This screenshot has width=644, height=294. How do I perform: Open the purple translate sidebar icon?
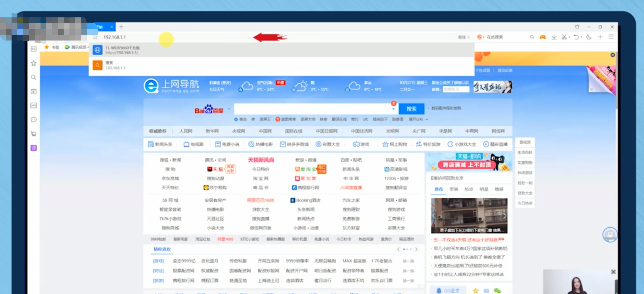(x=34, y=148)
